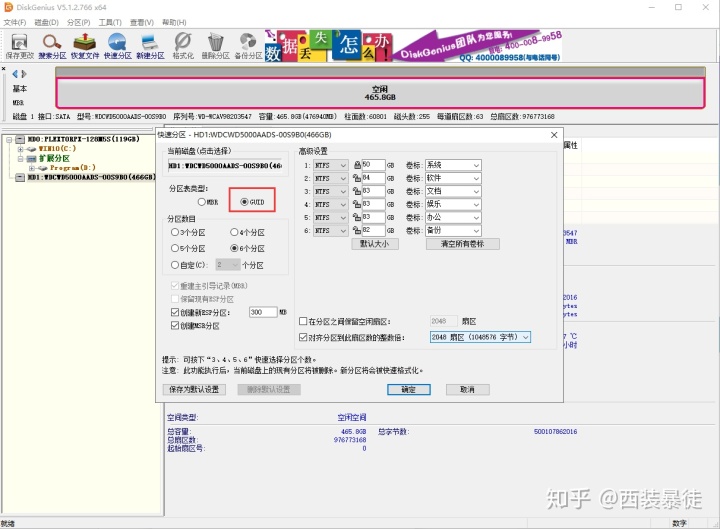Go to the next disk arrow
This screenshot has width=720, height=529.
tap(24, 74)
